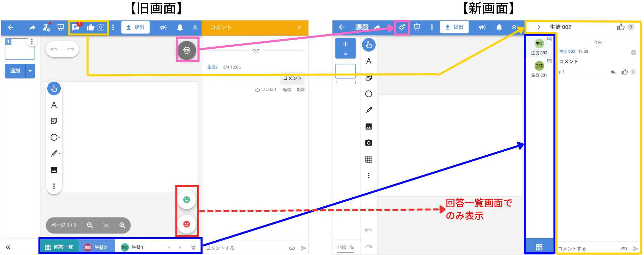Toggle the thumbs-up like next to the 生徒 002 header
This screenshot has width=644, height=255.
click(621, 27)
